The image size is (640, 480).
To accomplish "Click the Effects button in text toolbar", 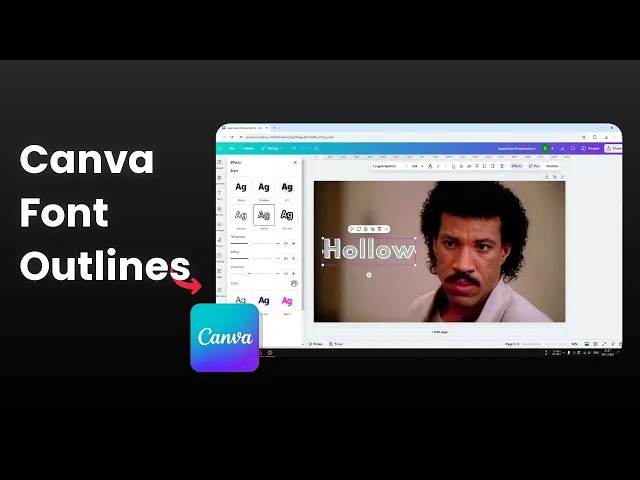I will 517,166.
